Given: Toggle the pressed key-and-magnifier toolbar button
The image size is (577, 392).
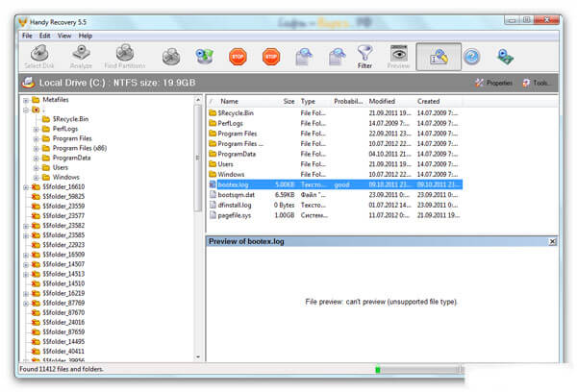Looking at the screenshot, I should [x=439, y=57].
